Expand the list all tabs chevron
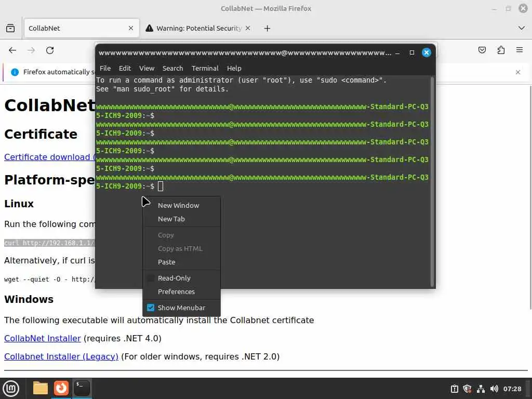Image resolution: width=532 pixels, height=399 pixels. click(522, 28)
